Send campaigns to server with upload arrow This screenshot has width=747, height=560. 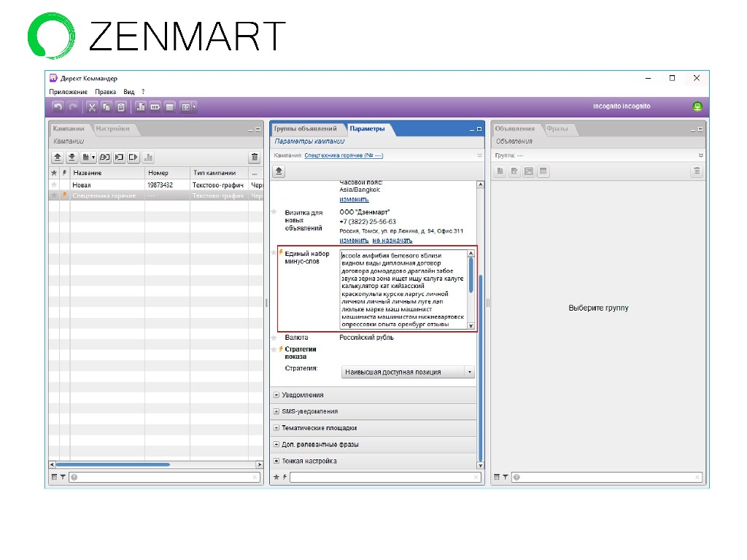tap(57, 157)
